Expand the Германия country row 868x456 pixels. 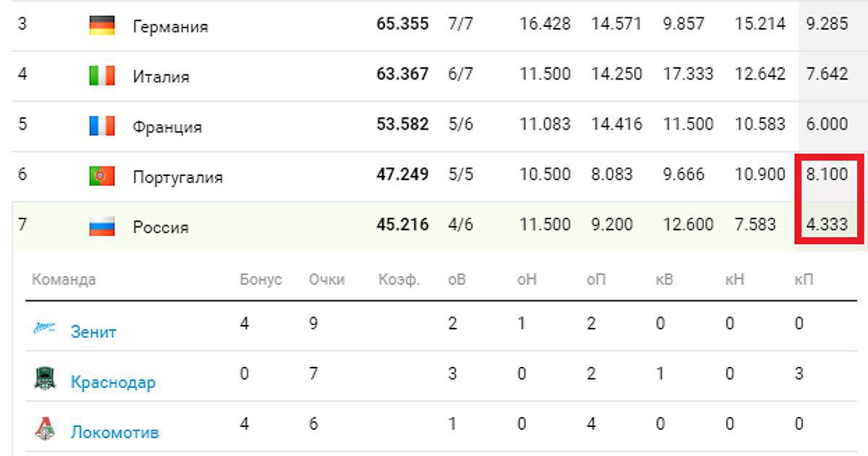[170, 27]
